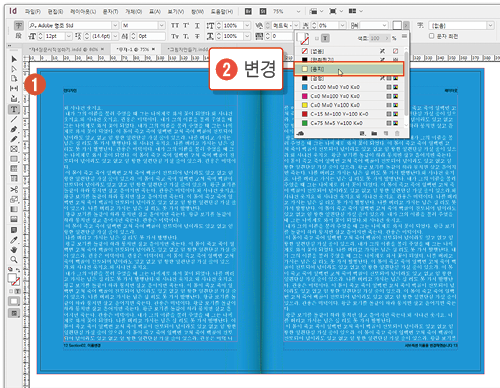
Task: Toggle the formatting affects text button in toolbox
Action: (x=17, y=291)
